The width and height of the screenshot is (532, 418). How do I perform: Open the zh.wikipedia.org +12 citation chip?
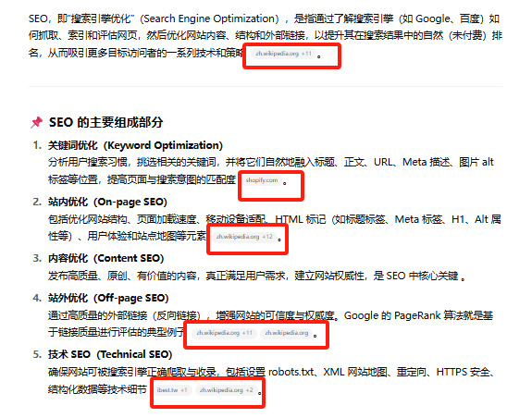[244, 237]
